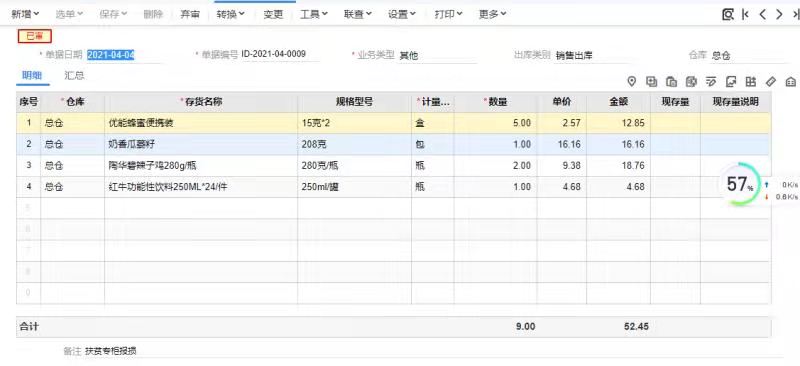Click the unit cell 盒 in row 1
This screenshot has width=800, height=366.
pos(433,123)
